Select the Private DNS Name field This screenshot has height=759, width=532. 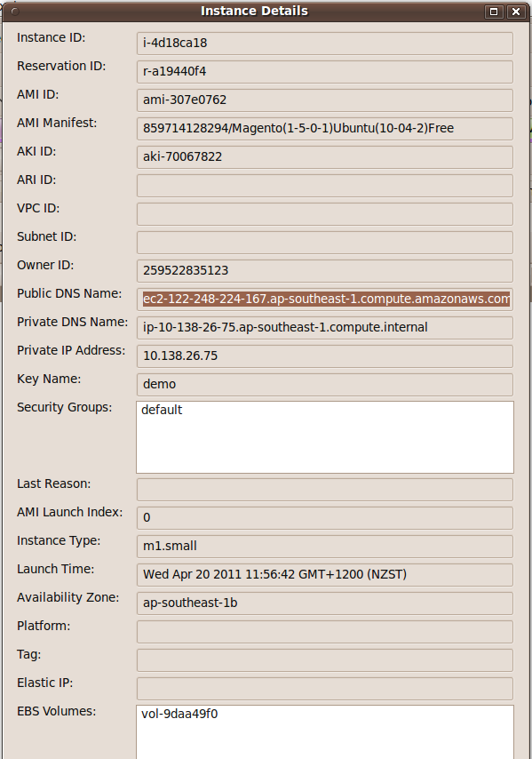tap(324, 328)
